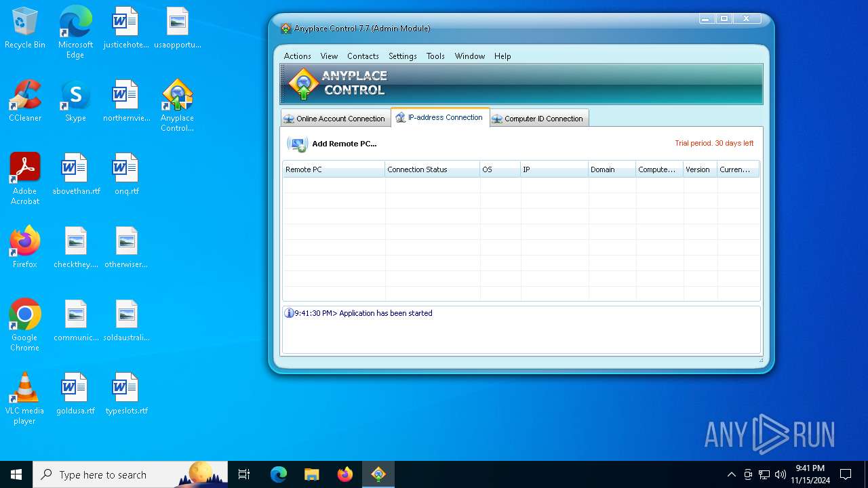Open the volume control in system tray
The width and height of the screenshot is (868, 488).
[x=780, y=474]
